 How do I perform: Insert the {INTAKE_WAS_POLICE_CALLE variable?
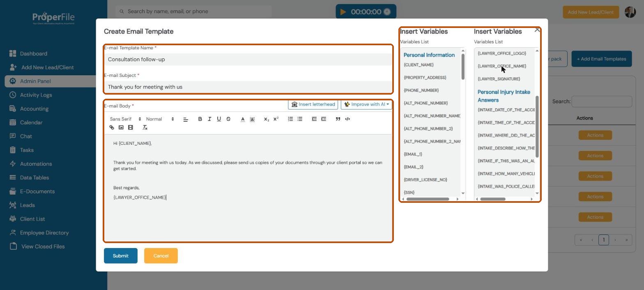(506, 187)
